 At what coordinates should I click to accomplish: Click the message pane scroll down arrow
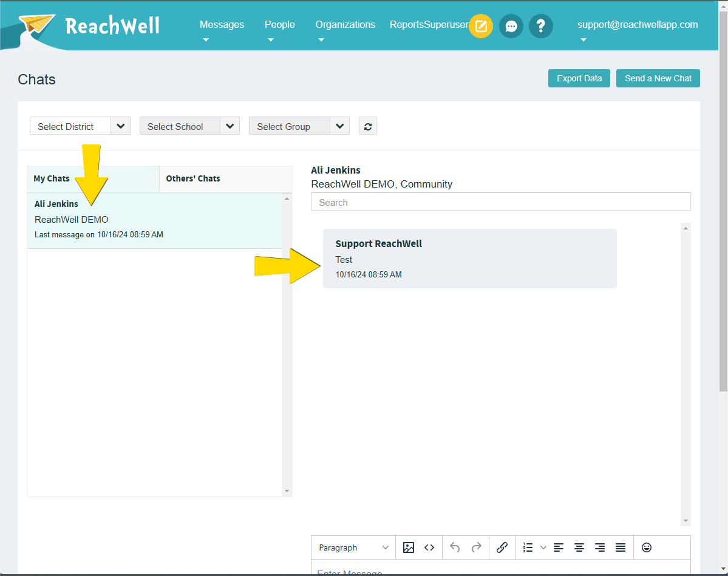click(x=685, y=521)
